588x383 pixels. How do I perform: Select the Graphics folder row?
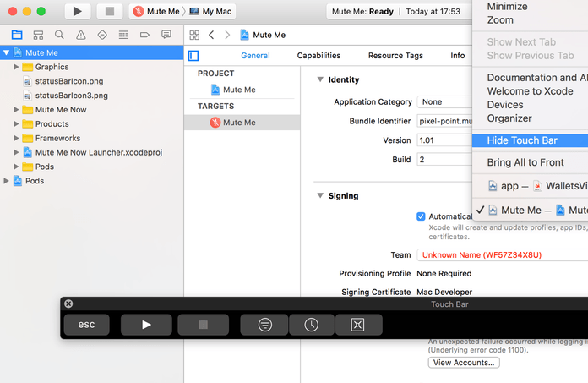(92, 67)
